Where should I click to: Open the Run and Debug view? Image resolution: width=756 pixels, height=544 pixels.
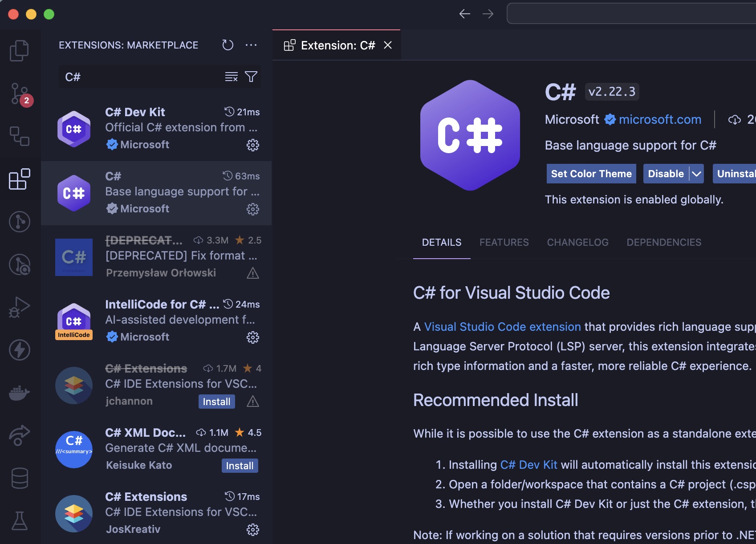[x=20, y=307]
